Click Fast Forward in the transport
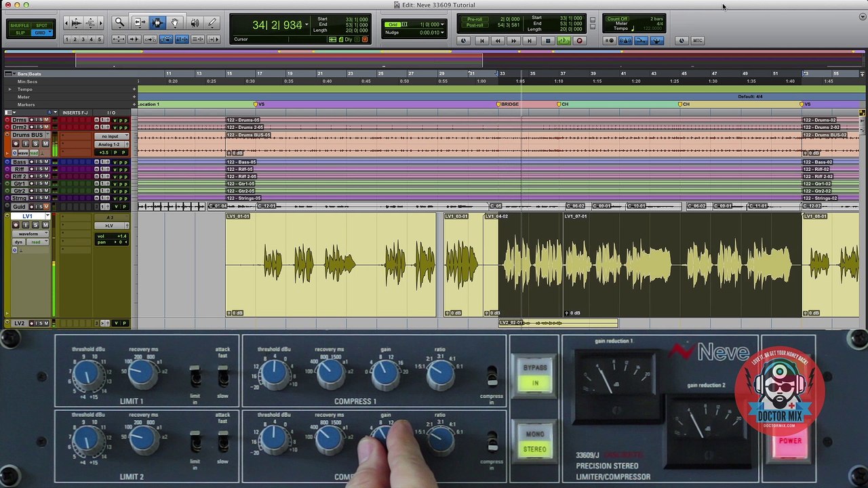868x488 pixels. [513, 41]
